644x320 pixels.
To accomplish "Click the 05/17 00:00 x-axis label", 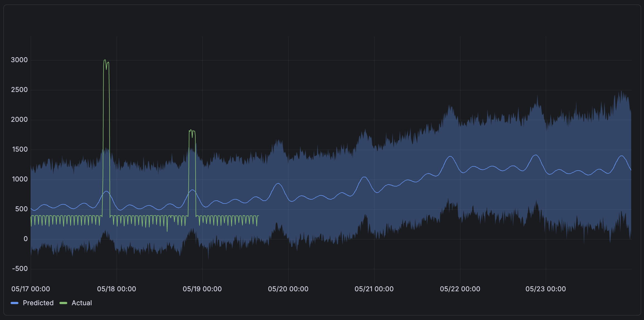I will (x=31, y=289).
